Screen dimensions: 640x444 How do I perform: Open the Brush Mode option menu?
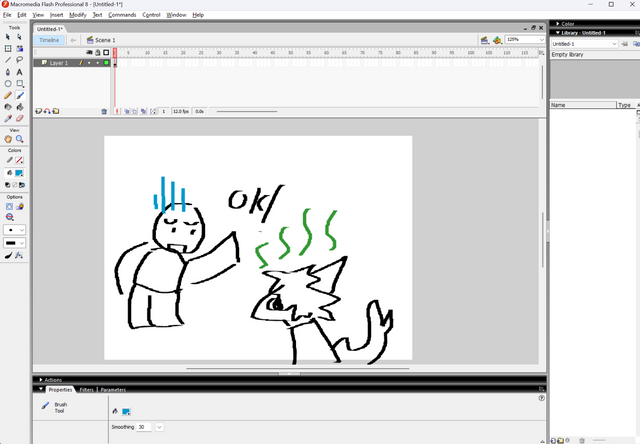tap(9, 217)
